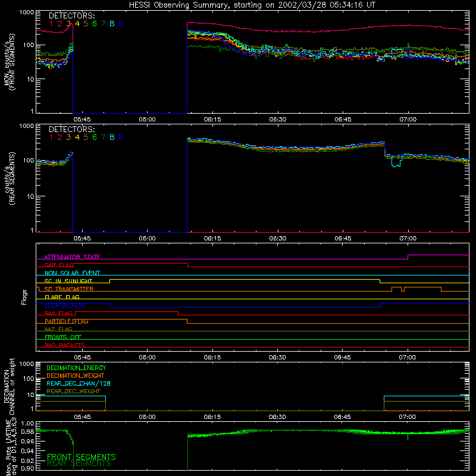Select detector 3 in rear segments legend
Image resolution: width=476 pixels, height=476 pixels.
68,137
